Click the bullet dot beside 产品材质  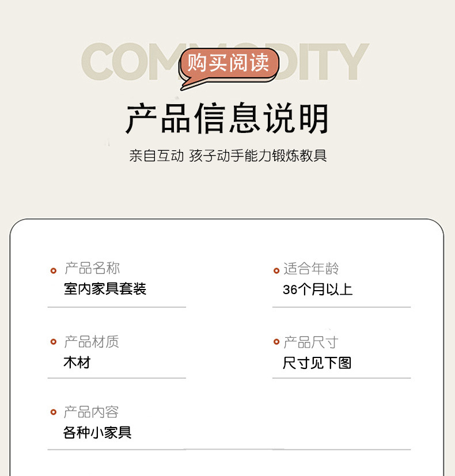pyautogui.click(x=54, y=342)
